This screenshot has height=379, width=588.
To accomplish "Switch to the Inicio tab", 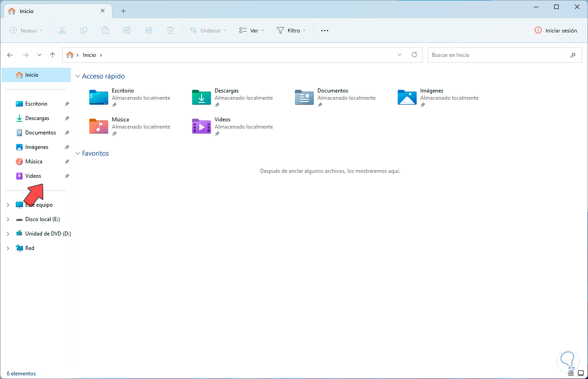I will [x=54, y=10].
